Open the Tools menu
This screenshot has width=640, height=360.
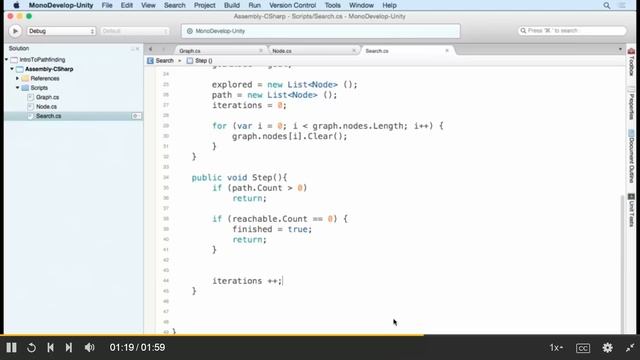(x=332, y=5)
